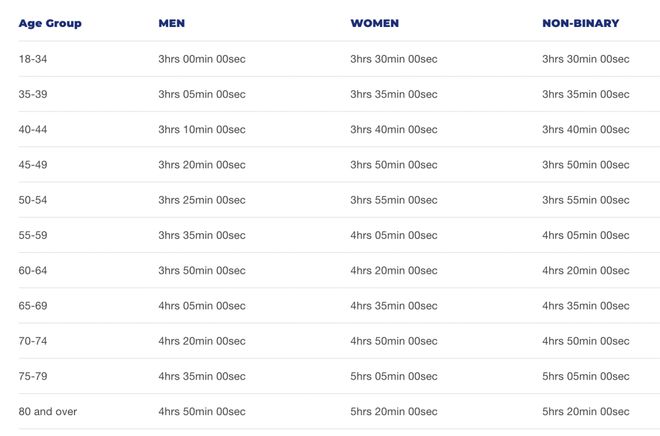The image size is (660, 436).
Task: Click the men's 3hrs 10min 00sec time
Action: 202,130
